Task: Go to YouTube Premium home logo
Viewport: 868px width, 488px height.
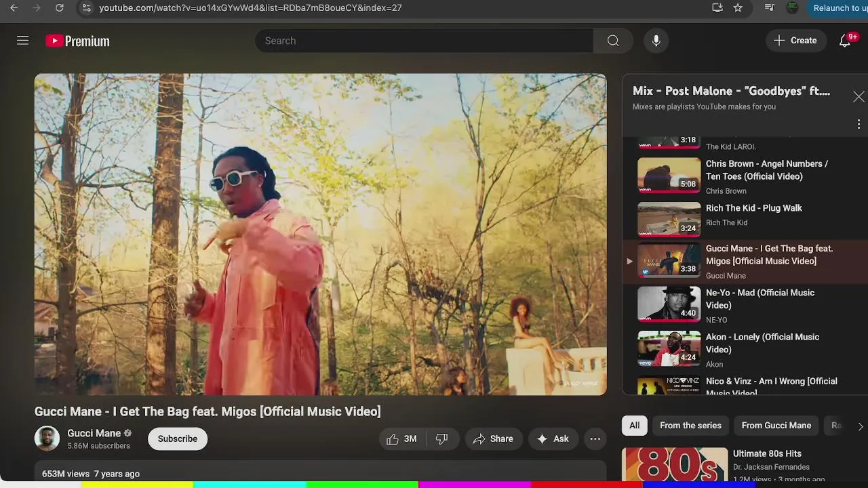Action: coord(77,41)
